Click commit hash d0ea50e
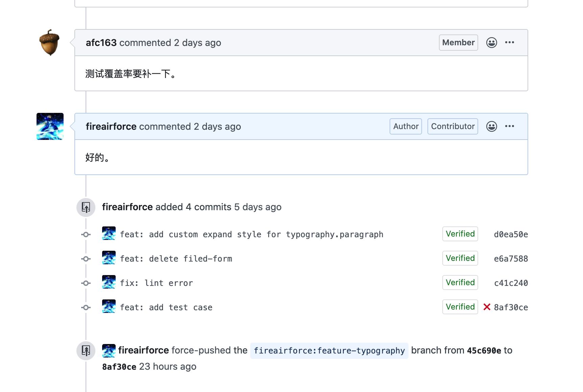 tap(511, 235)
